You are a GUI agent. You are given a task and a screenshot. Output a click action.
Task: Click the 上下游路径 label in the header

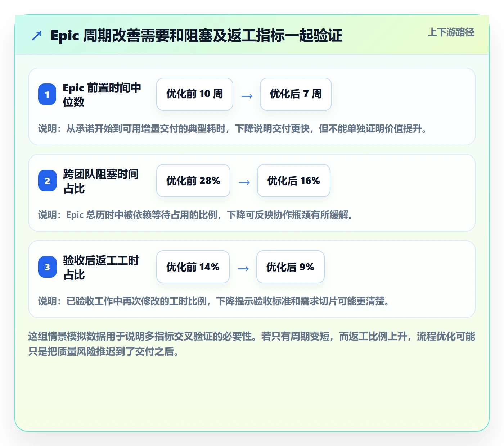coord(451,32)
